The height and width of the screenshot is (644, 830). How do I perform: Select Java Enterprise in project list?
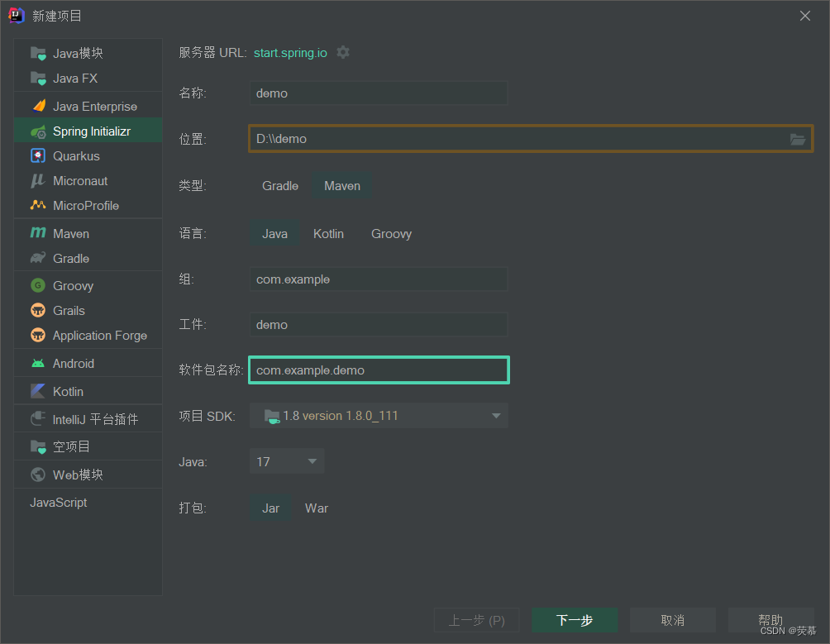(95, 107)
